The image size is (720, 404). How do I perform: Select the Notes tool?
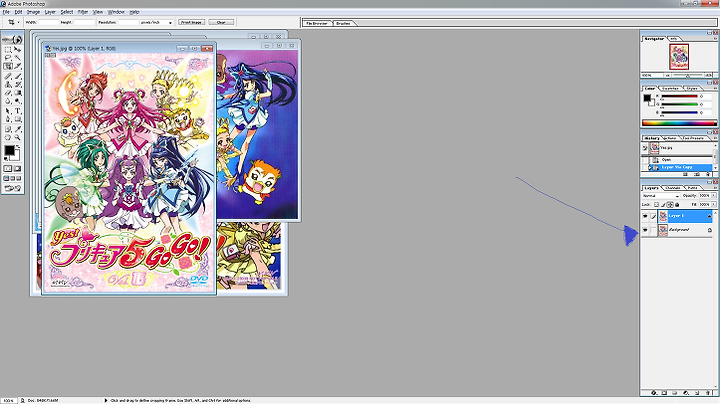(8, 129)
